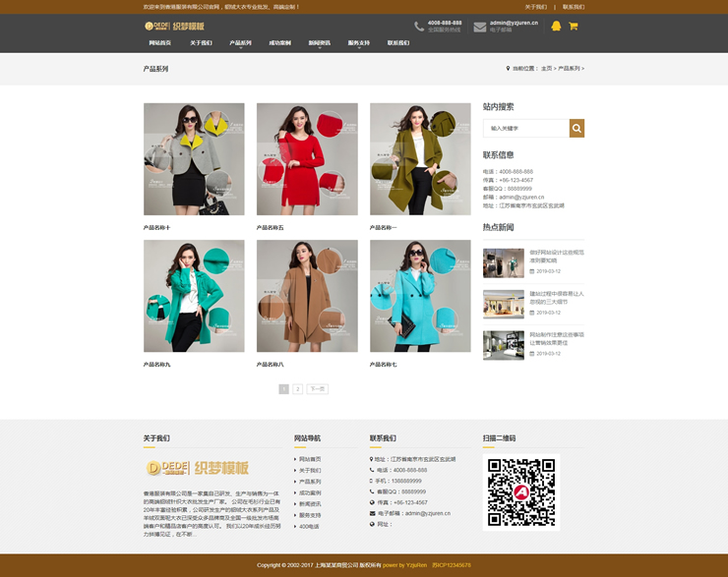Click the DEDE logo in footer 关于我们 section

click(x=197, y=468)
